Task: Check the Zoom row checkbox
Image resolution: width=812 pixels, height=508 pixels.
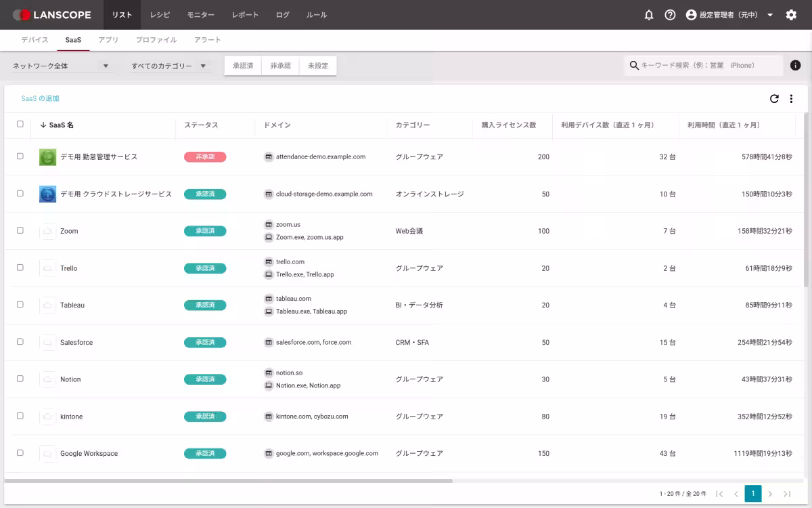Action: pyautogui.click(x=20, y=230)
